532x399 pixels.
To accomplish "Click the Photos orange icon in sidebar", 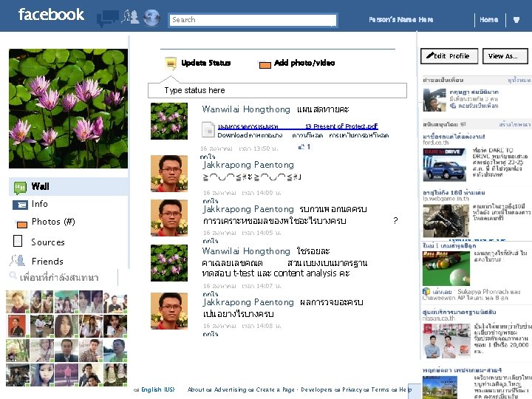I will (21, 225).
